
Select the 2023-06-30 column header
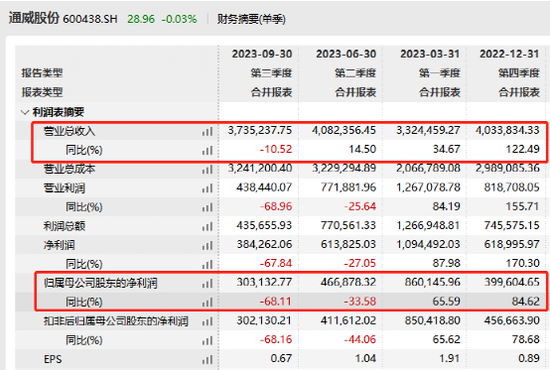(x=346, y=54)
